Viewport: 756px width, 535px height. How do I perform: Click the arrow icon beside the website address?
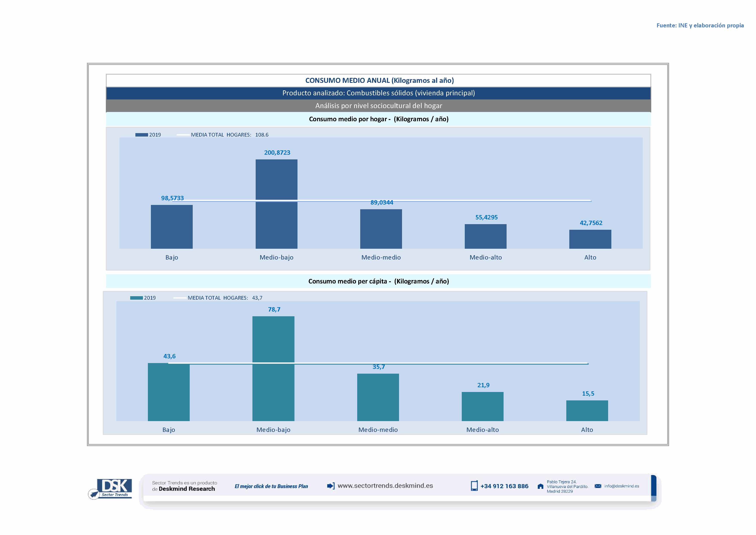331,486
